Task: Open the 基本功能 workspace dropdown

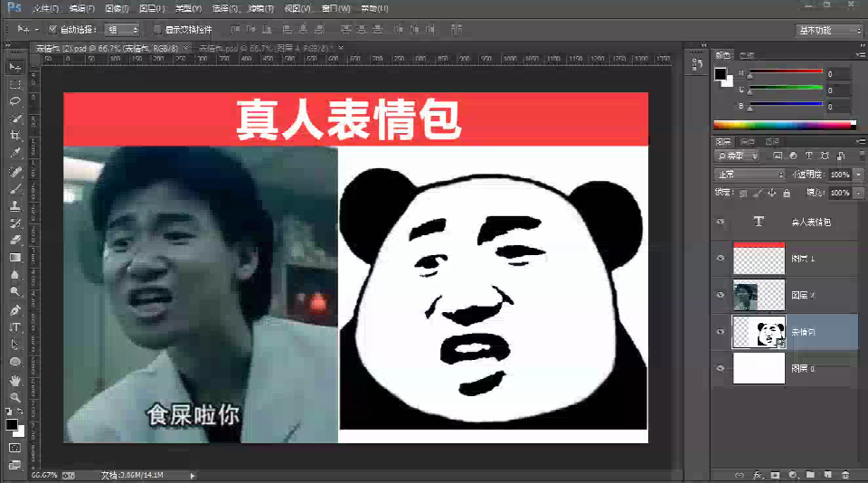Action: click(x=829, y=31)
